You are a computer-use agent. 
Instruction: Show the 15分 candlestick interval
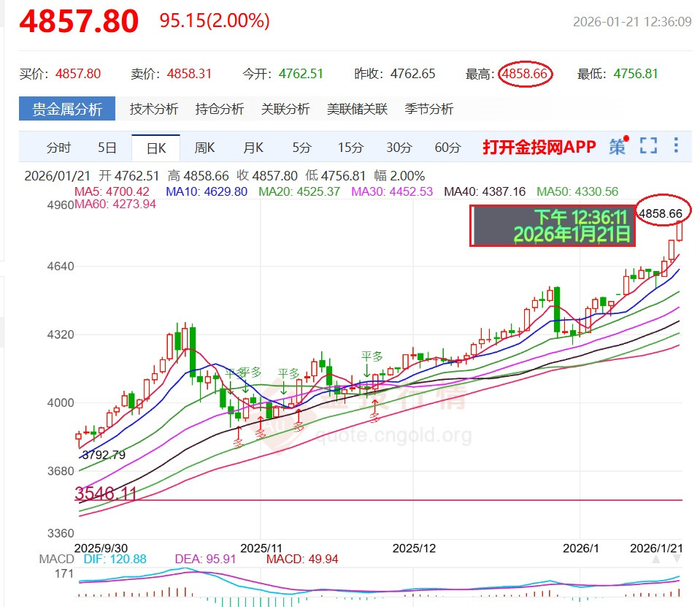tap(350, 148)
